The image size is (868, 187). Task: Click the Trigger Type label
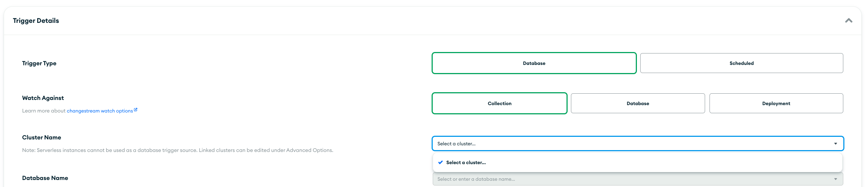(x=39, y=63)
